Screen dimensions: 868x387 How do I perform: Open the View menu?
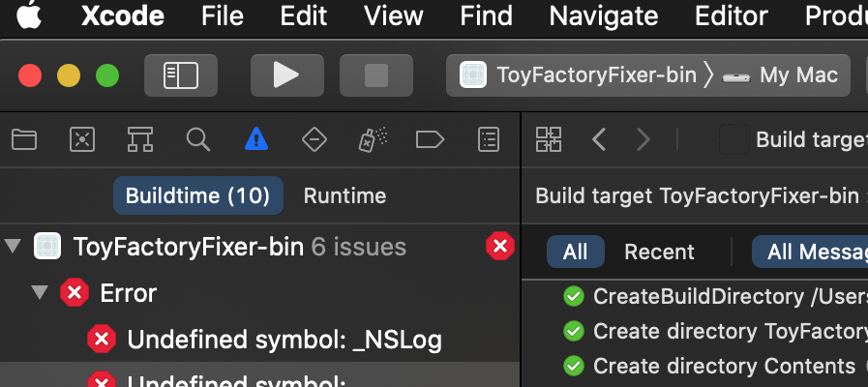[394, 16]
